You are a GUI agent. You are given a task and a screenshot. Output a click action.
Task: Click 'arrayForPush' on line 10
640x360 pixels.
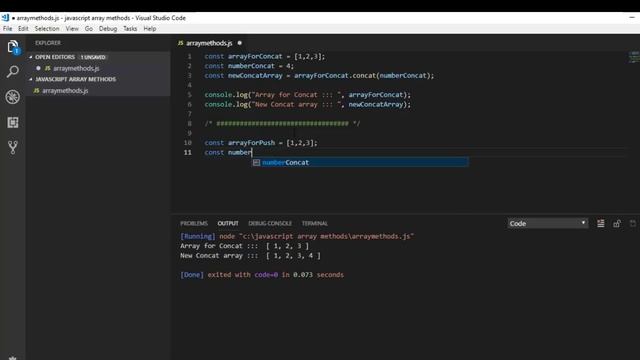[x=251, y=143]
